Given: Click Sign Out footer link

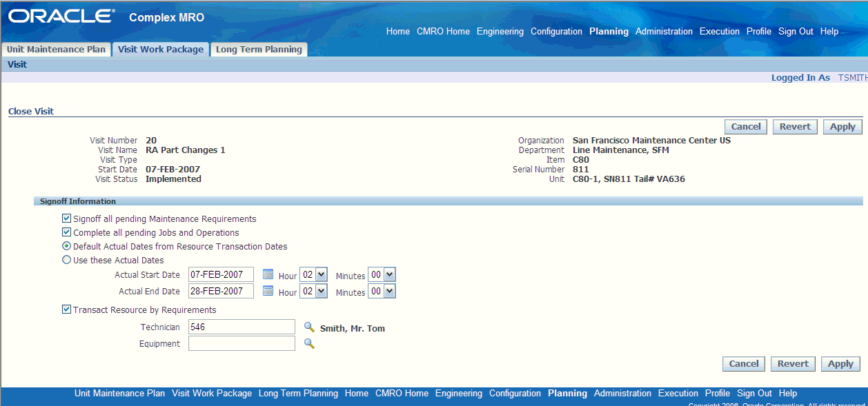Looking at the screenshot, I should click(754, 394).
